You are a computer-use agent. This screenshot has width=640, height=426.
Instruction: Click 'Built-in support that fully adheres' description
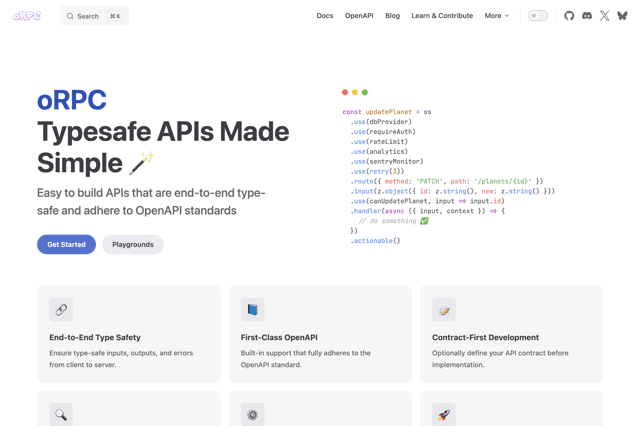tap(306, 359)
